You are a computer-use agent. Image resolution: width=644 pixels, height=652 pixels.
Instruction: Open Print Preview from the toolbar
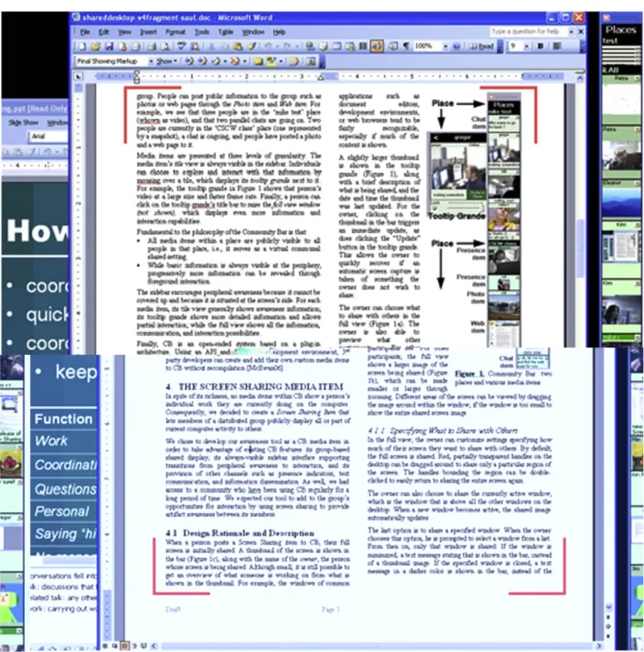tap(165, 46)
